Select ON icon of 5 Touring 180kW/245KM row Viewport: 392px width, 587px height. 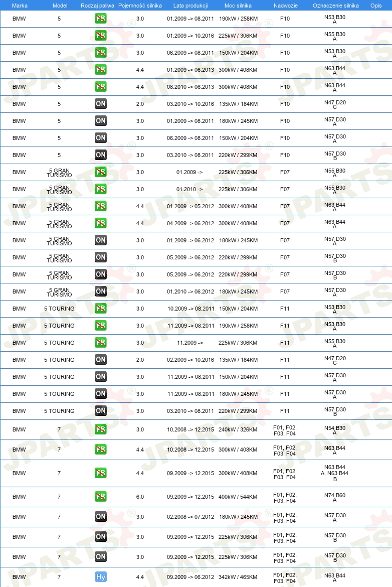101,394
